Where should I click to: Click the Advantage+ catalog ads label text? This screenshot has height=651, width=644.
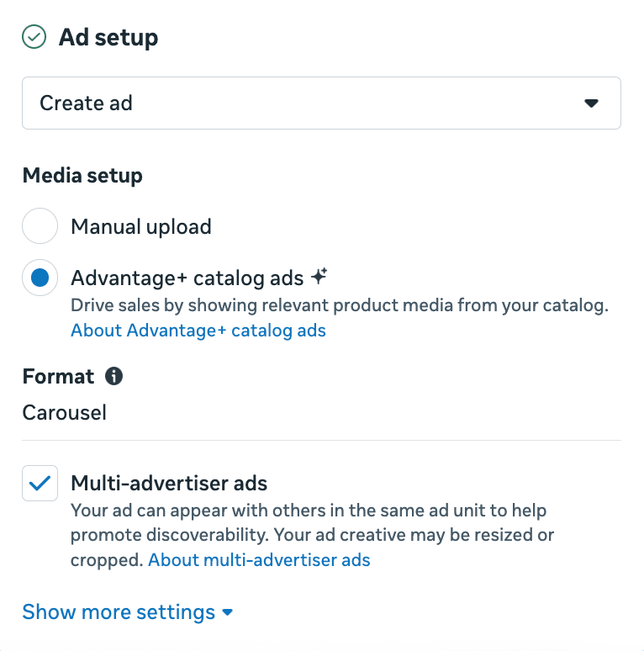(187, 278)
